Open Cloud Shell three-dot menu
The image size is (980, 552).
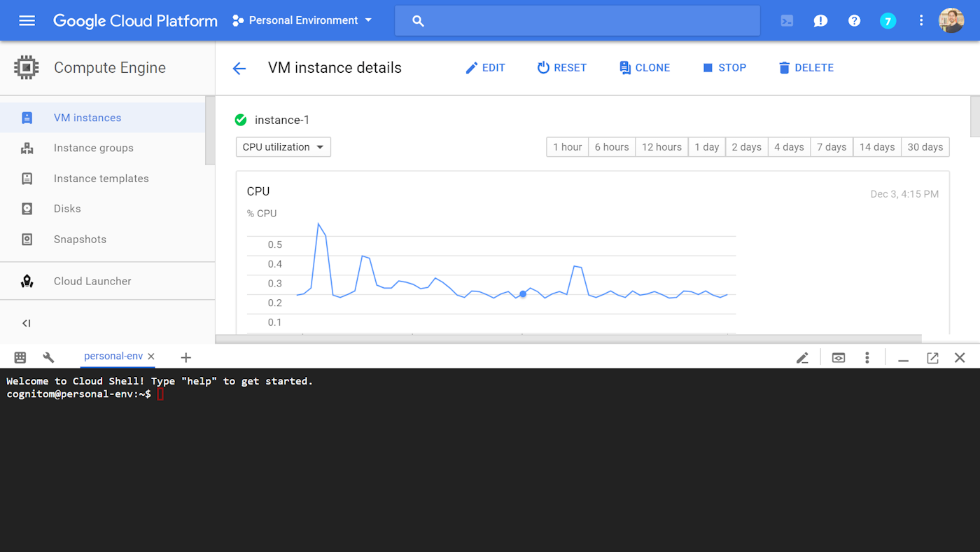click(x=867, y=358)
